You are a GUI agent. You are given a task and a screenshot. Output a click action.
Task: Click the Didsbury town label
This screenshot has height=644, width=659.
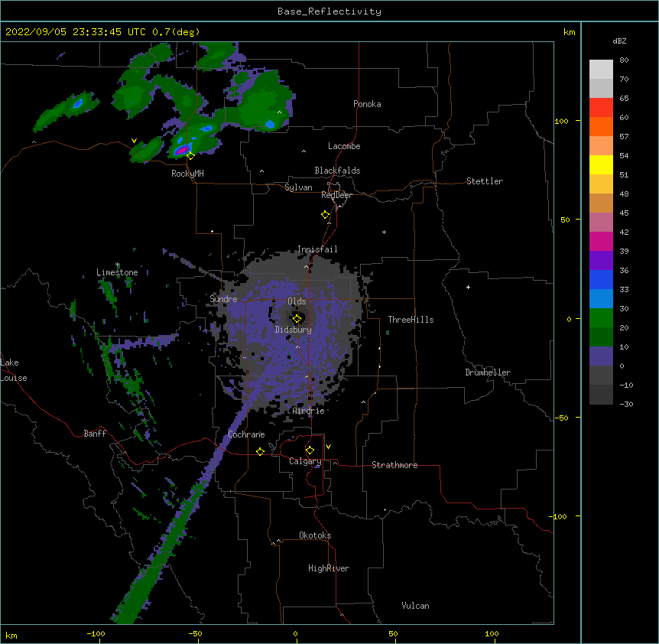(x=294, y=330)
